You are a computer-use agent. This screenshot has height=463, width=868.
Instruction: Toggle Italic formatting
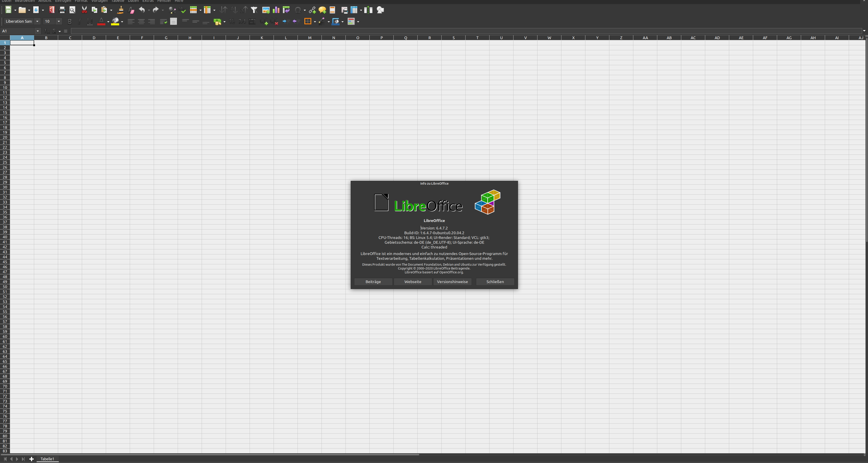[80, 21]
